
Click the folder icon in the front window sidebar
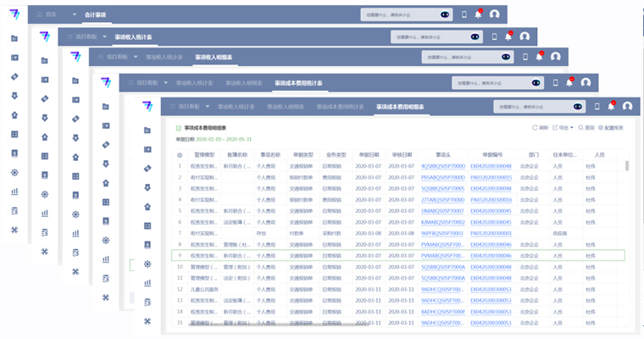coord(147,131)
